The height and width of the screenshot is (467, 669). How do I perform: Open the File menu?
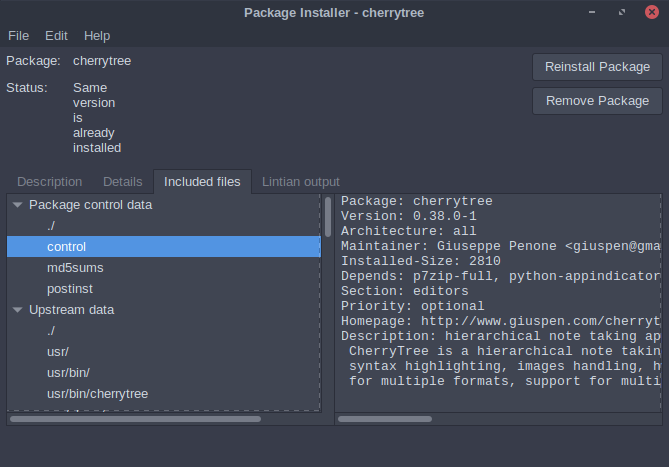coord(18,35)
